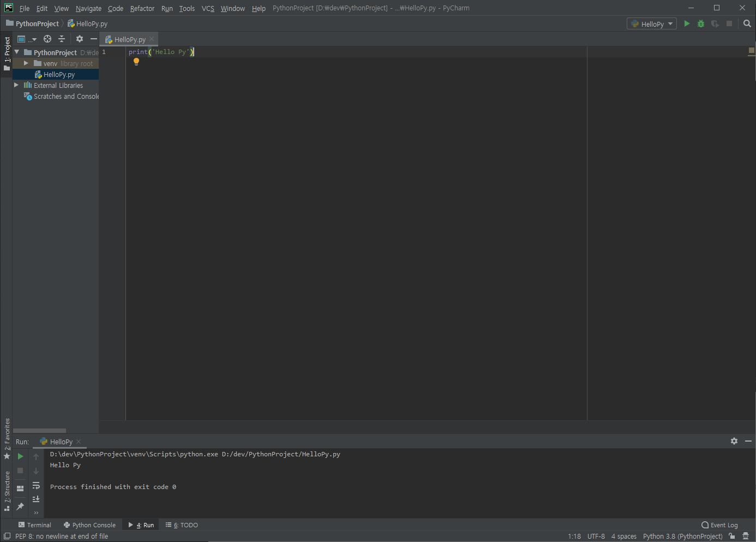Toggle the 2: Favorites side tab
This screenshot has height=542, width=756.
pyautogui.click(x=7, y=439)
